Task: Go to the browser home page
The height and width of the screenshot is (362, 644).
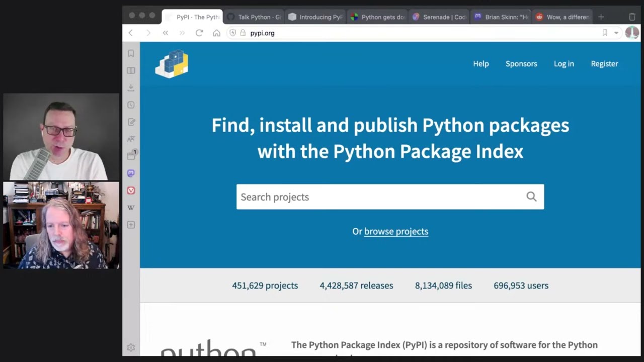Action: (216, 33)
